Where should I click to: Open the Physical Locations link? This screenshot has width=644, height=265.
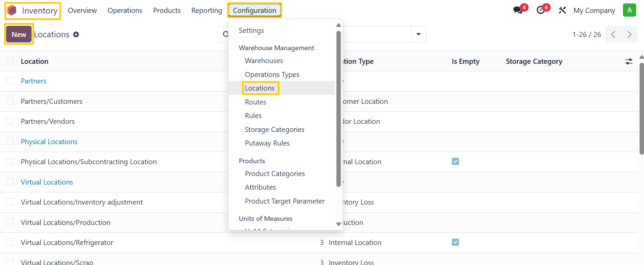point(49,142)
